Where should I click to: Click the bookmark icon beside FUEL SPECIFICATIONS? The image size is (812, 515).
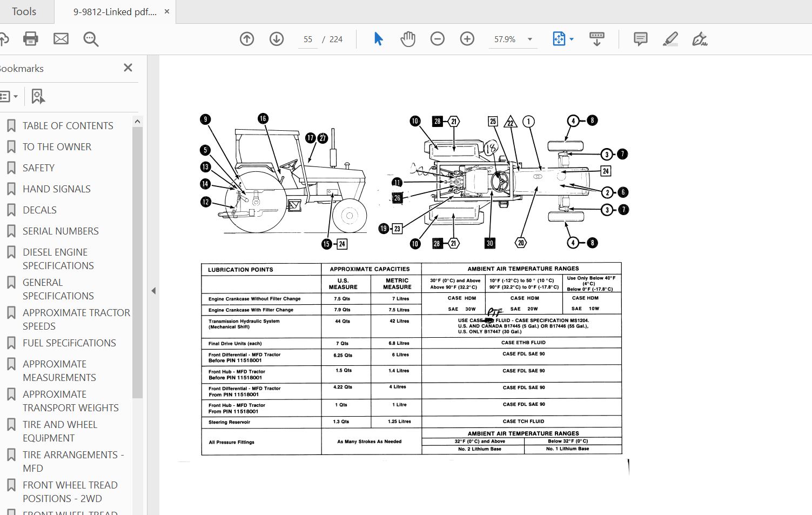click(x=11, y=343)
